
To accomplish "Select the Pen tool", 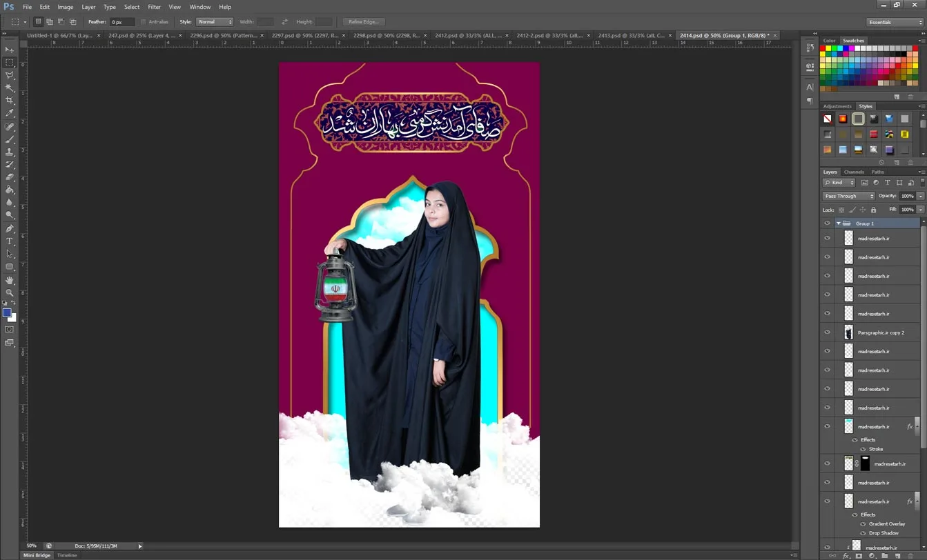I will tap(10, 228).
